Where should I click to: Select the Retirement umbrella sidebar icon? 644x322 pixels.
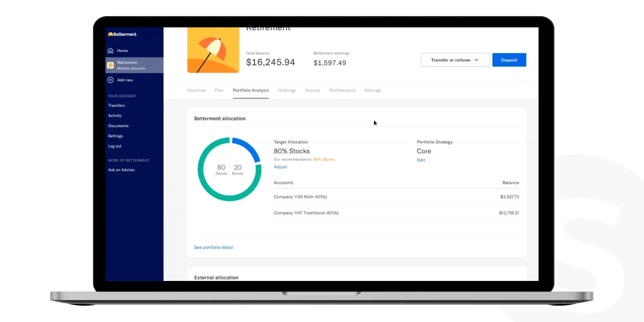110,65
